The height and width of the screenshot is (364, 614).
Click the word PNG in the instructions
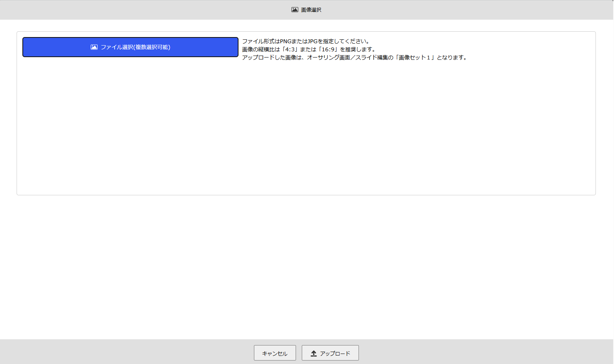(286, 41)
